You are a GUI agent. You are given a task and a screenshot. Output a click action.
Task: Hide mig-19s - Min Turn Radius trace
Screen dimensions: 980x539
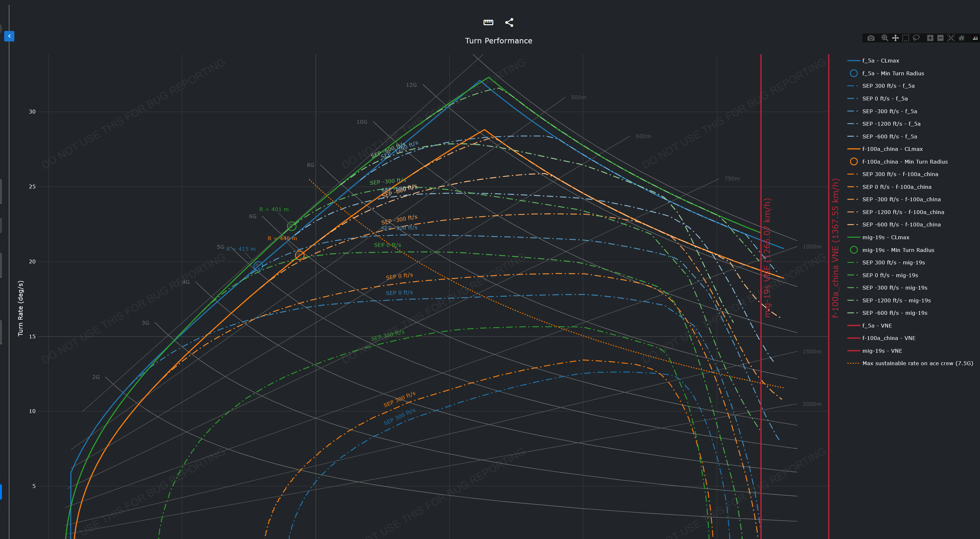coord(898,250)
